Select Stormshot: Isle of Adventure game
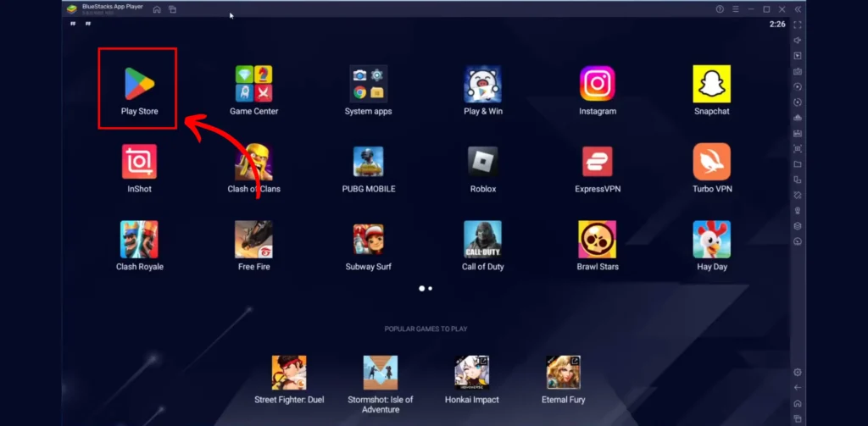 click(x=381, y=373)
